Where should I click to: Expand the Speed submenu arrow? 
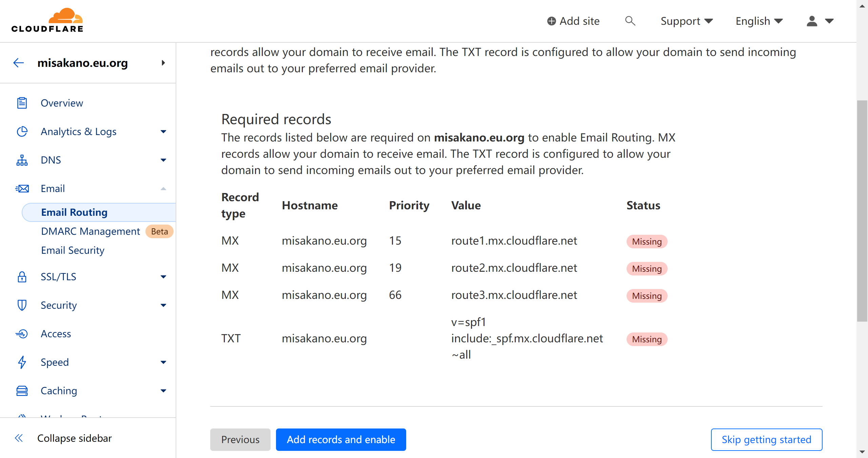pos(163,362)
